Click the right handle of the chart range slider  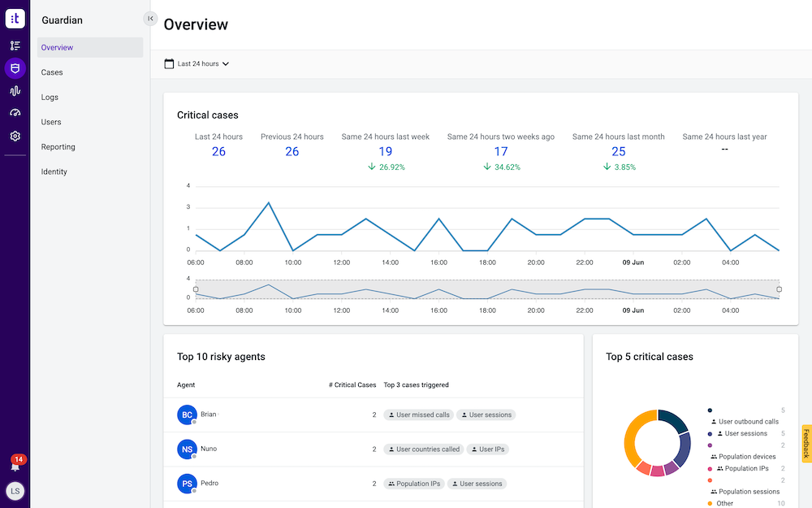[x=779, y=289]
